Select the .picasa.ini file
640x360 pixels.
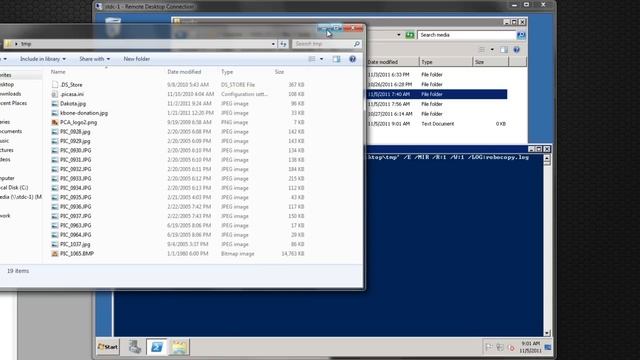(x=72, y=94)
